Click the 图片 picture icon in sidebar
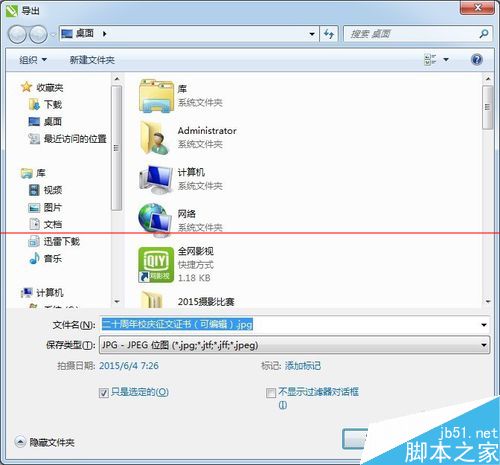 point(34,208)
